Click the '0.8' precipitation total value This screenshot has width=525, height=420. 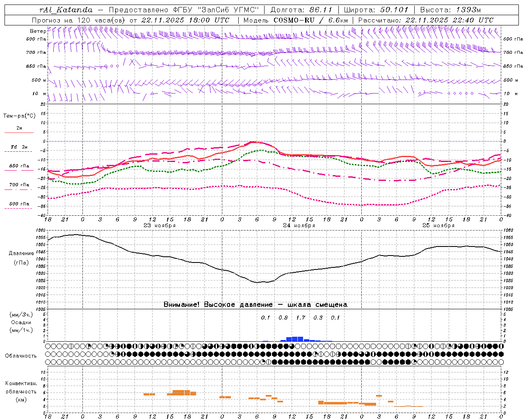pyautogui.click(x=283, y=317)
